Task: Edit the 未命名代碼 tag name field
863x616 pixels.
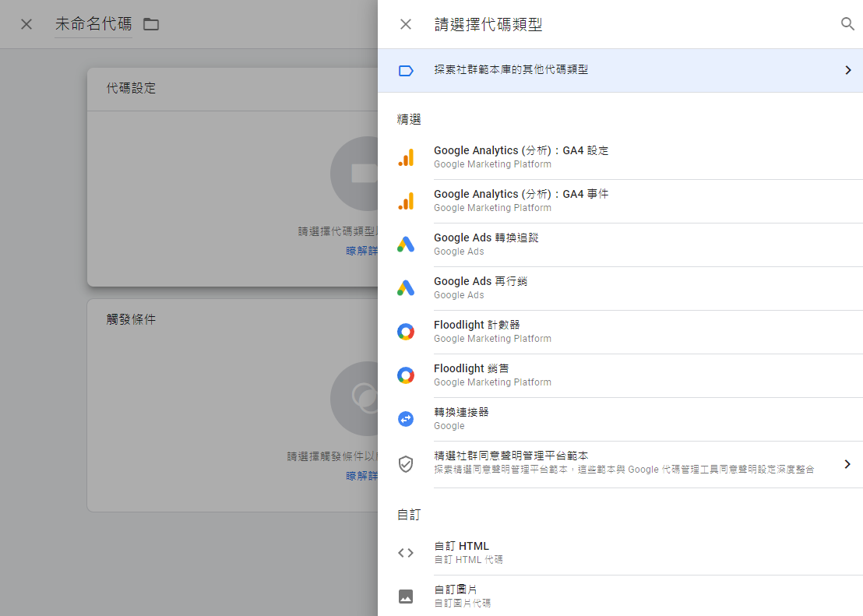Action: click(93, 24)
